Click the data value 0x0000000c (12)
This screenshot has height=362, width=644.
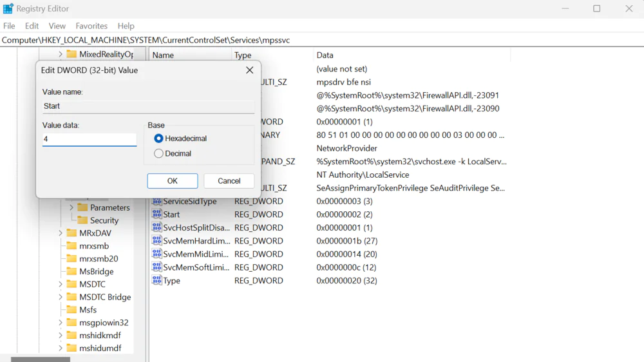(x=346, y=267)
